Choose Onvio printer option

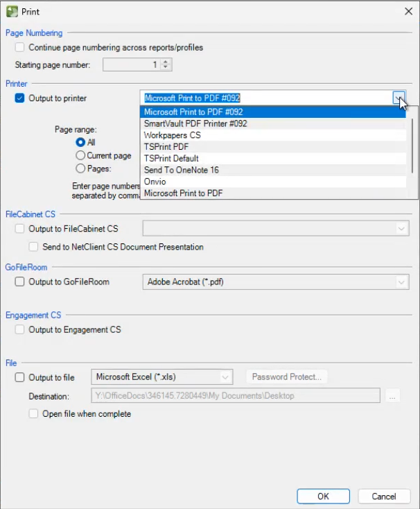[273, 182]
